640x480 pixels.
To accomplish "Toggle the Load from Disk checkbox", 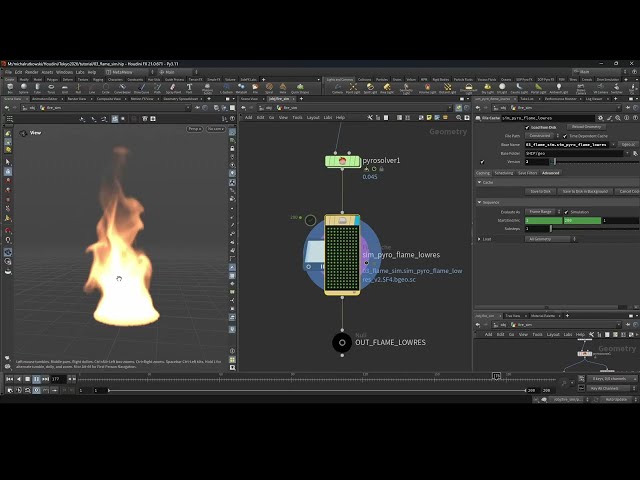I will [527, 127].
